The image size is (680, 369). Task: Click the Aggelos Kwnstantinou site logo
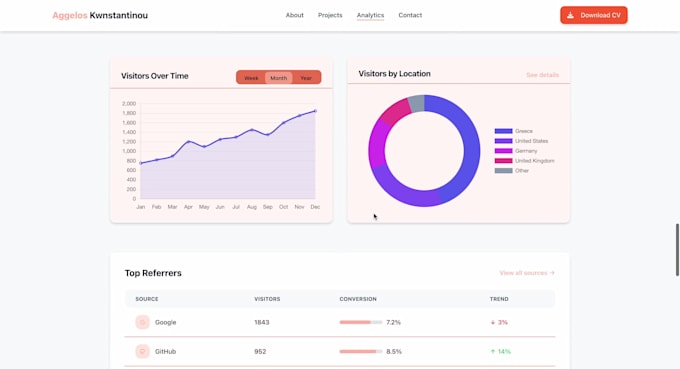[x=100, y=16]
